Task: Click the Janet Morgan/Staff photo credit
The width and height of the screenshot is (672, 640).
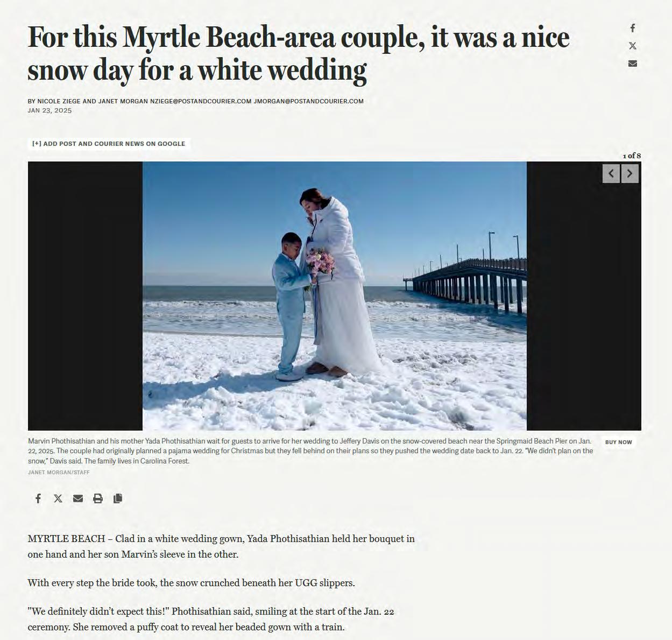Action: (59, 473)
